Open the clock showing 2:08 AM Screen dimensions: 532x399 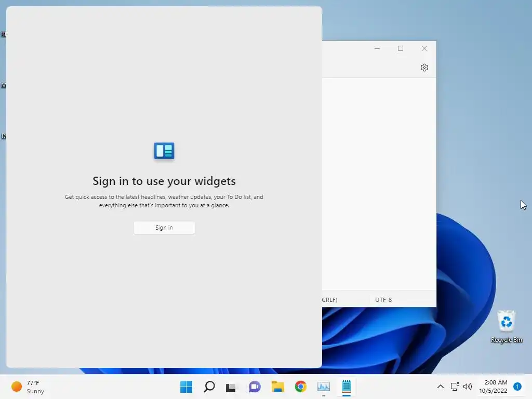(x=494, y=387)
